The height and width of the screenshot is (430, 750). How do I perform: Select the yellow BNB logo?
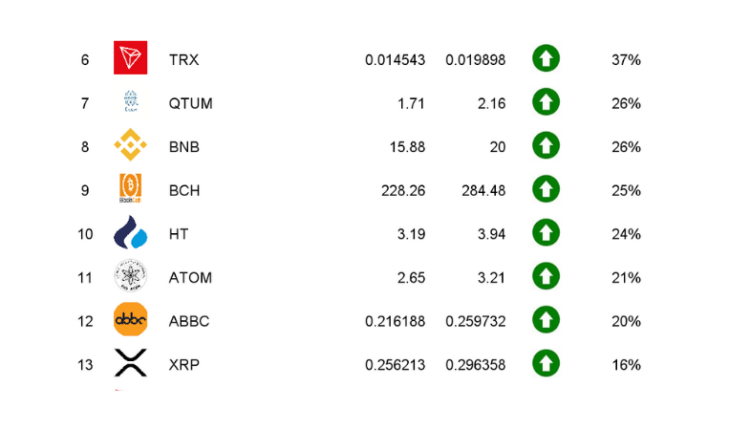coord(130,144)
